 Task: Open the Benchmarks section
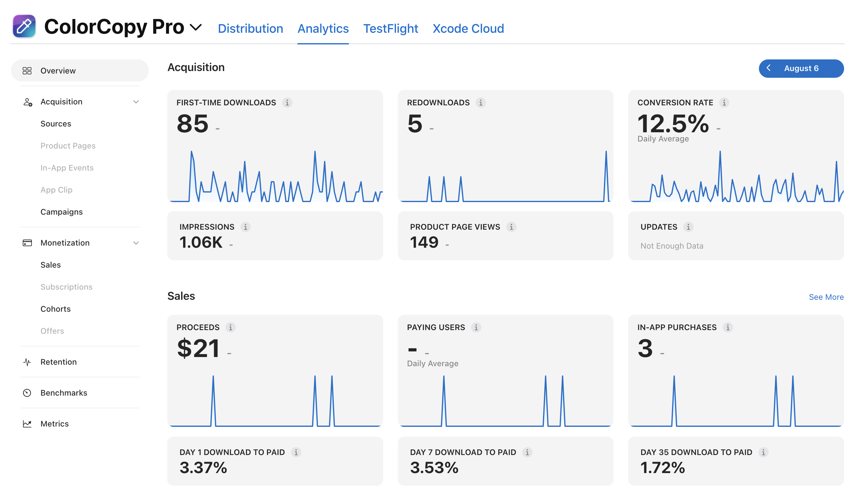pyautogui.click(x=64, y=393)
